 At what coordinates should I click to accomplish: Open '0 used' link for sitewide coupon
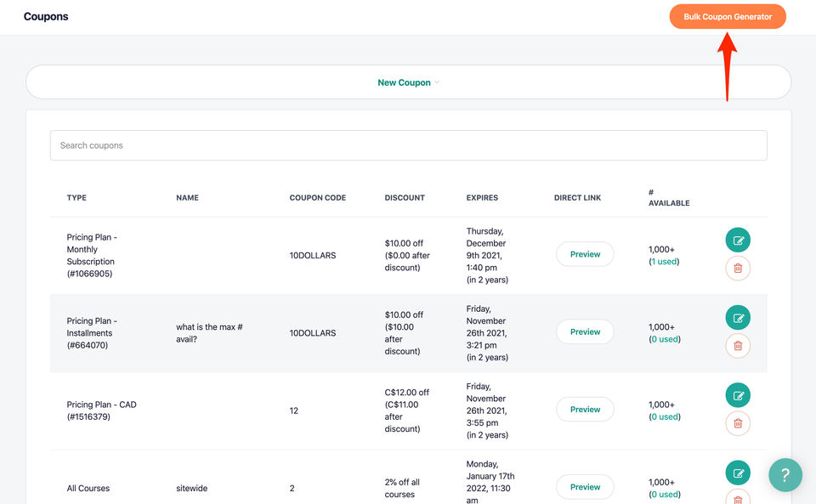coord(665,494)
